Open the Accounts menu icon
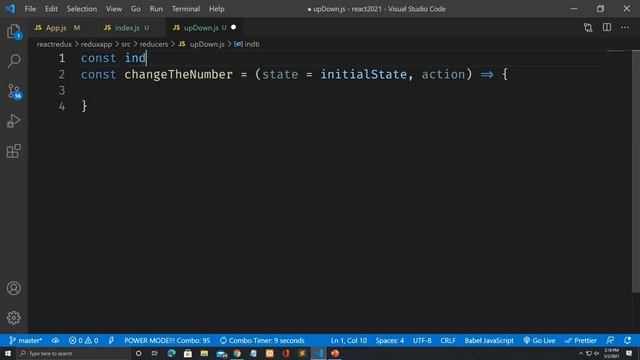The width and height of the screenshot is (640, 360). 14,288
